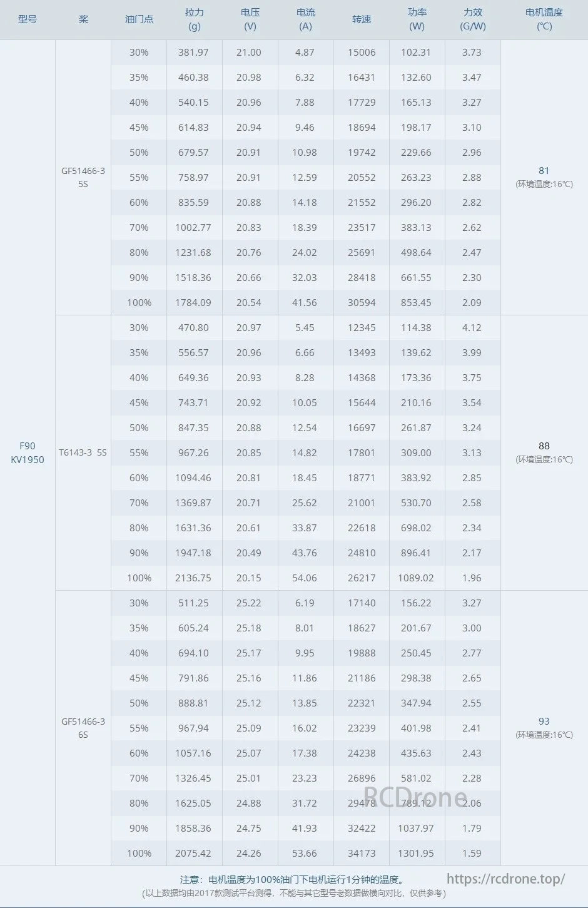
Task: Click the motor temperature value 88
Action: (544, 446)
